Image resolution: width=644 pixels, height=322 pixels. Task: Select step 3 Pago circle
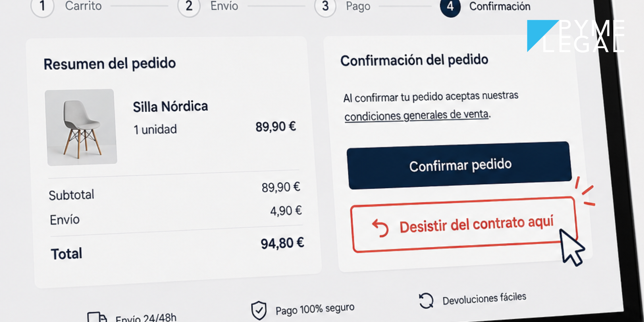click(x=325, y=6)
